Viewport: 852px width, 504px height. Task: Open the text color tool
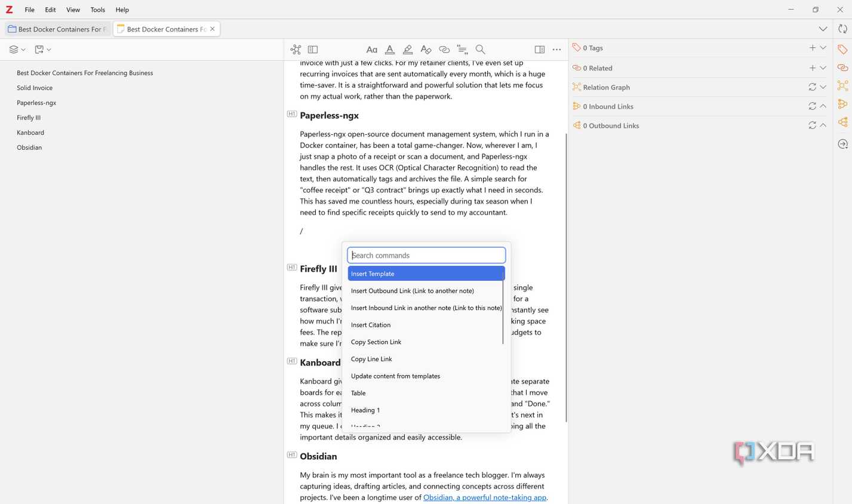click(x=389, y=50)
